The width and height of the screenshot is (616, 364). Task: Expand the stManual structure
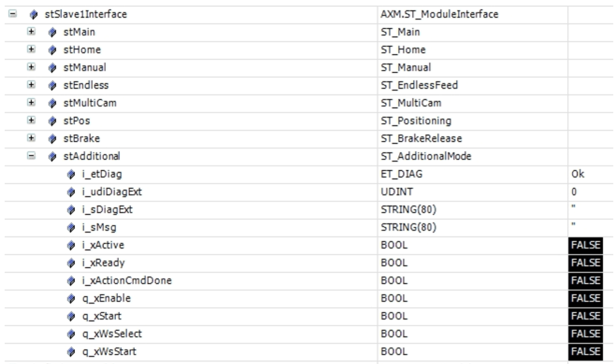(x=31, y=67)
